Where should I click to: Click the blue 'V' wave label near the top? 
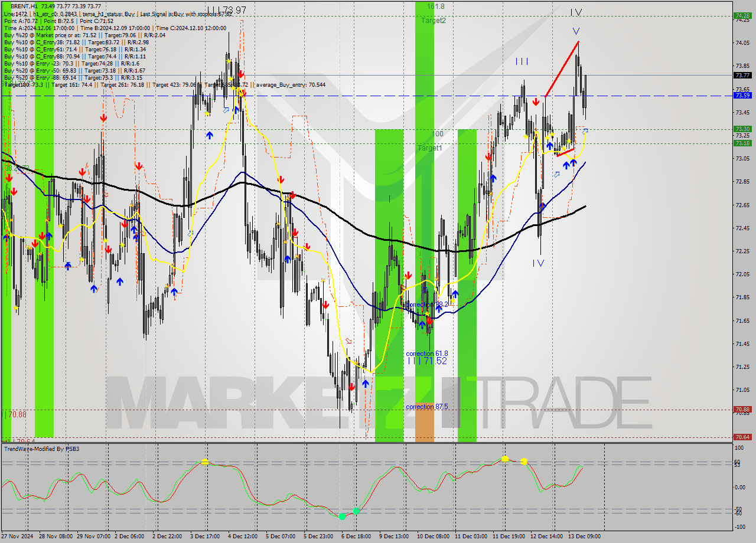pyautogui.click(x=575, y=31)
